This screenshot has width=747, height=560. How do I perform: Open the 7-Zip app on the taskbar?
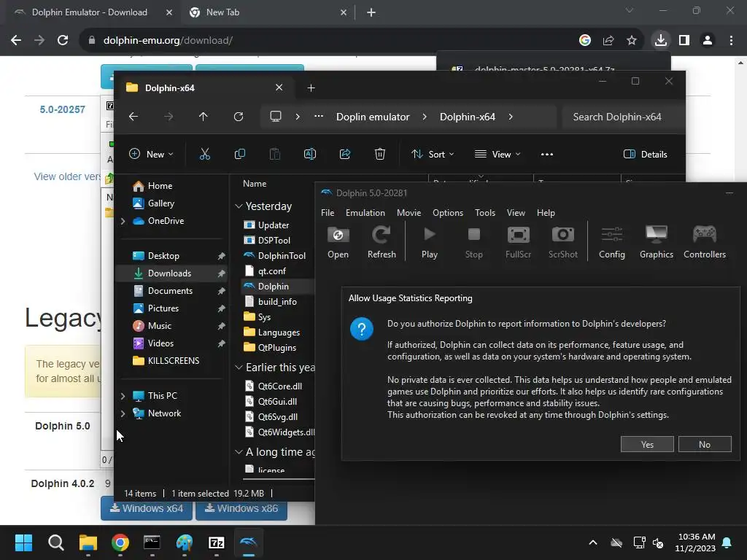tap(216, 542)
